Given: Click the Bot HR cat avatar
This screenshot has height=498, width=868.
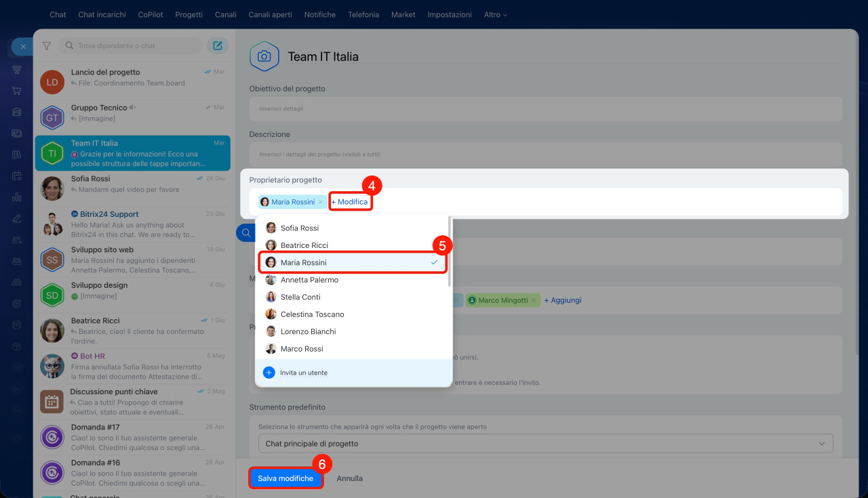Looking at the screenshot, I should click(52, 366).
